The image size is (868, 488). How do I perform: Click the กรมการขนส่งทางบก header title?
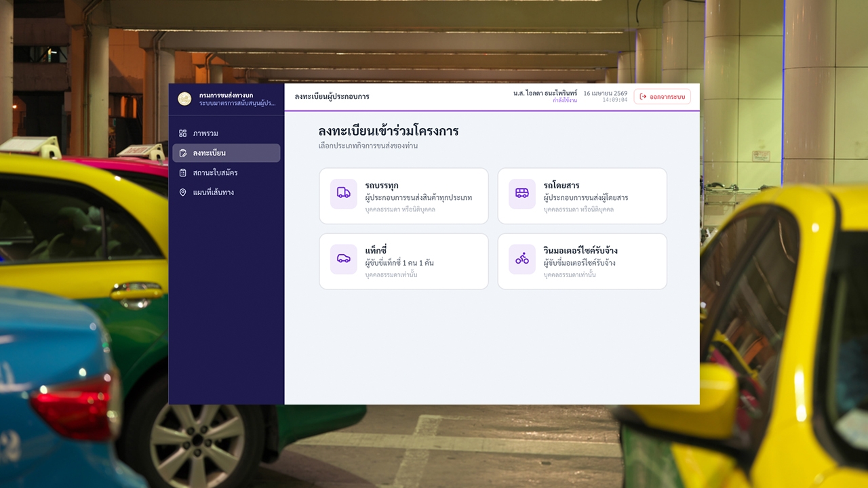click(226, 95)
